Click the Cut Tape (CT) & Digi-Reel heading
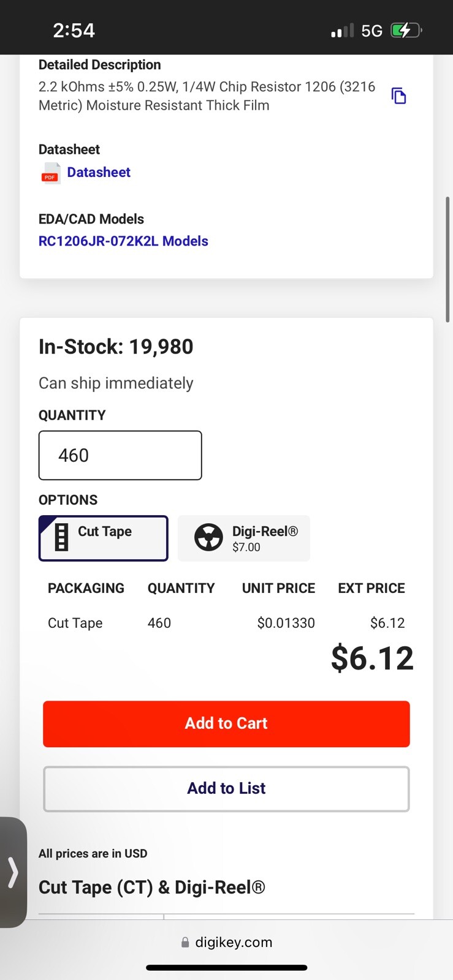 [x=152, y=888]
